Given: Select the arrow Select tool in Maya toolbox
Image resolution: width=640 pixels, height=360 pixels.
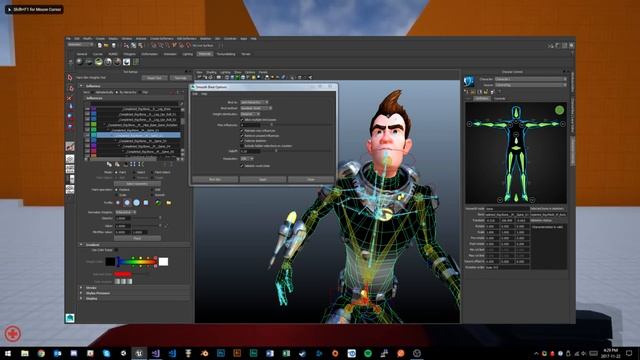Looking at the screenshot, I should click(x=70, y=78).
